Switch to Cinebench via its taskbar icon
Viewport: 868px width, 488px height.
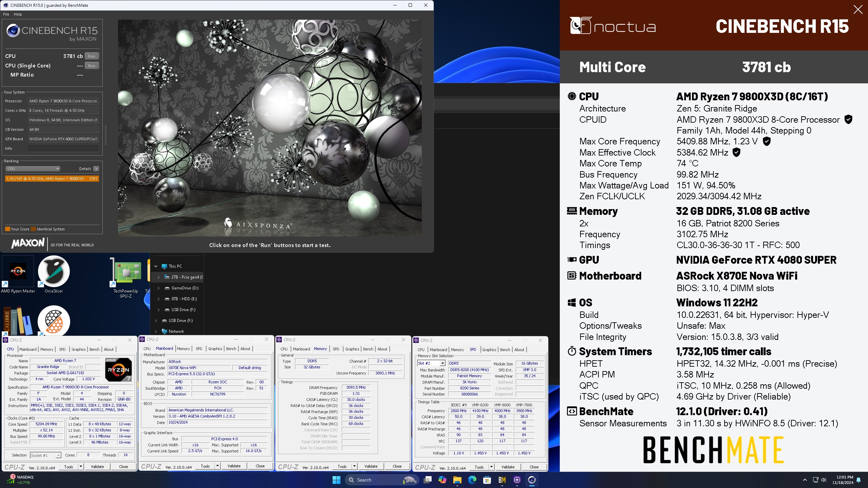532,480
